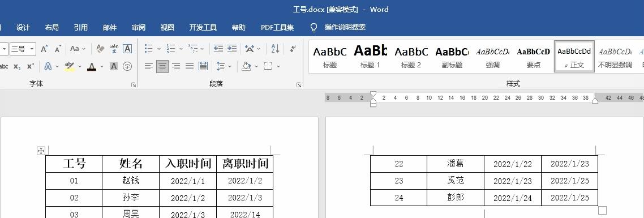Open line spacing options
644x218 pixels.
coord(221,66)
